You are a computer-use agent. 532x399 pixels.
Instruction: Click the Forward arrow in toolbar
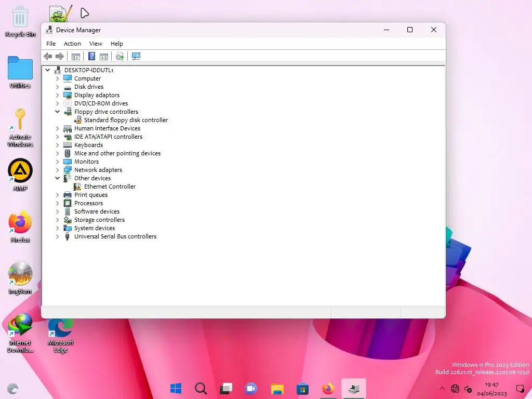60,56
